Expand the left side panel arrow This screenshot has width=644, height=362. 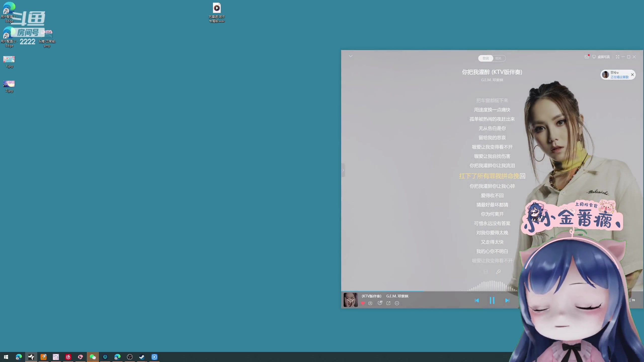343,170
